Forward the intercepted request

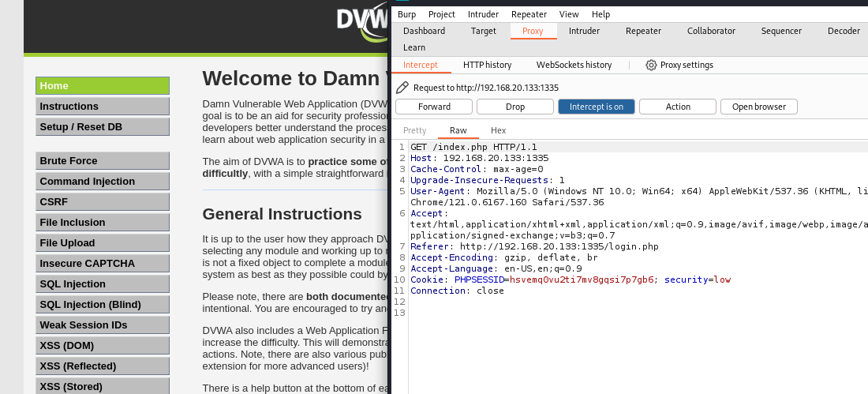point(434,107)
